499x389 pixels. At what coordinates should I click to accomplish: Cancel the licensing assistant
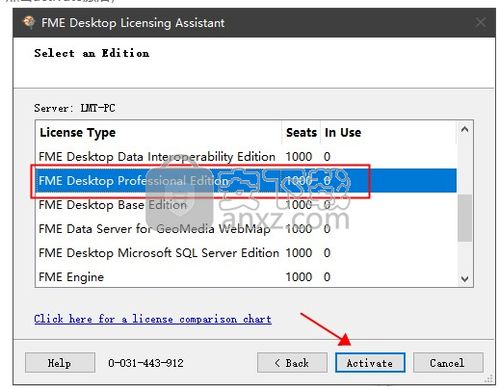tap(448, 363)
